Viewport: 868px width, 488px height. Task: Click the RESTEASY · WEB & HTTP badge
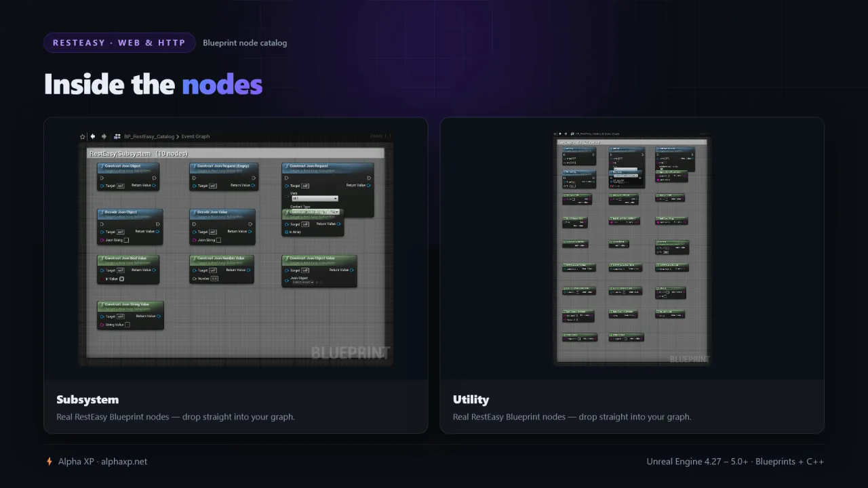[119, 43]
